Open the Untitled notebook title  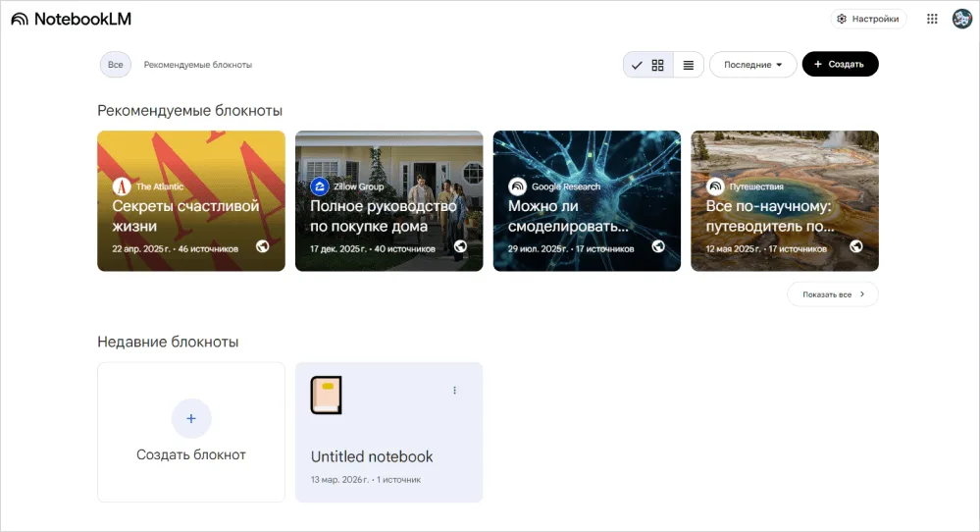tap(372, 456)
